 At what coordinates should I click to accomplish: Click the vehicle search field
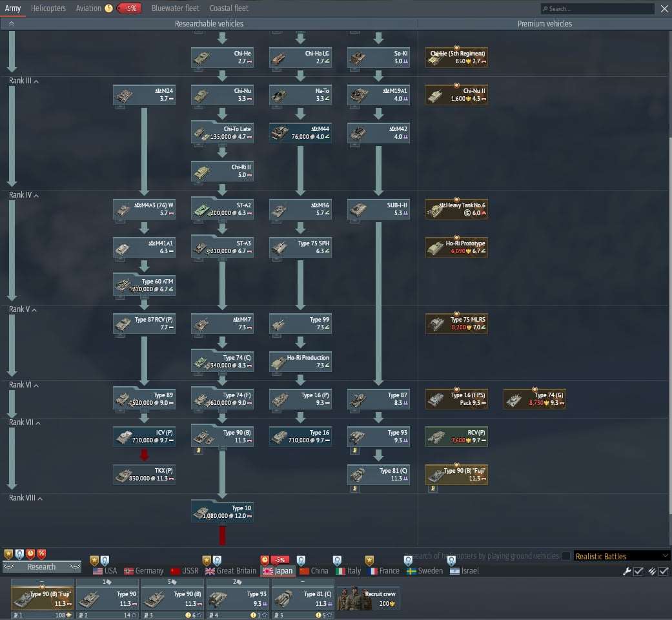(597, 8)
